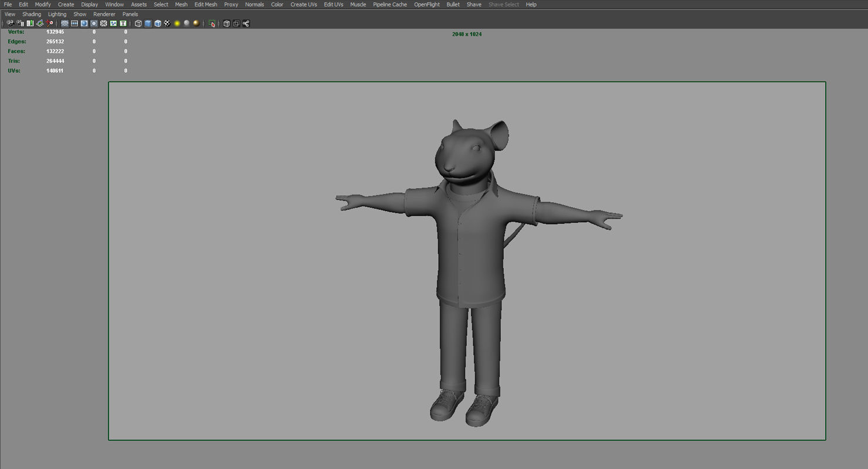Enable Wireframe on Shaded icon
Screen dimensions: 868x469
pos(158,23)
